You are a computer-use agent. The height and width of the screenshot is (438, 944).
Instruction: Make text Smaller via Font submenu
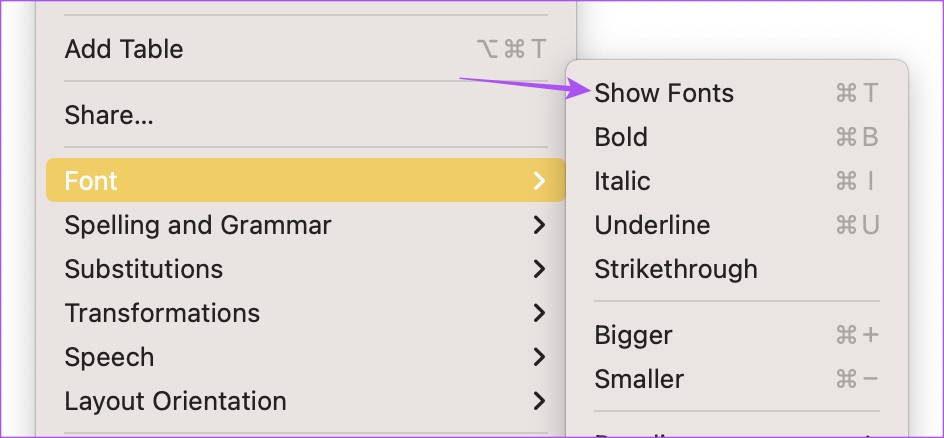639,379
